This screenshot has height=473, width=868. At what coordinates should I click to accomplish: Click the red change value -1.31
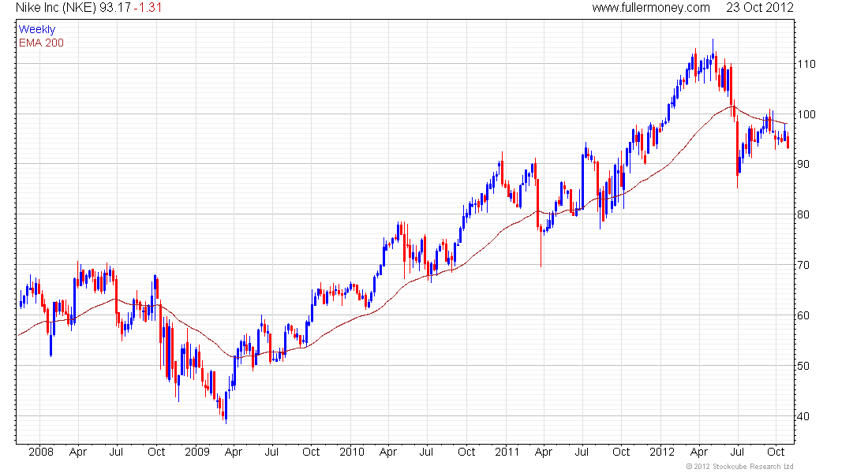tap(148, 8)
